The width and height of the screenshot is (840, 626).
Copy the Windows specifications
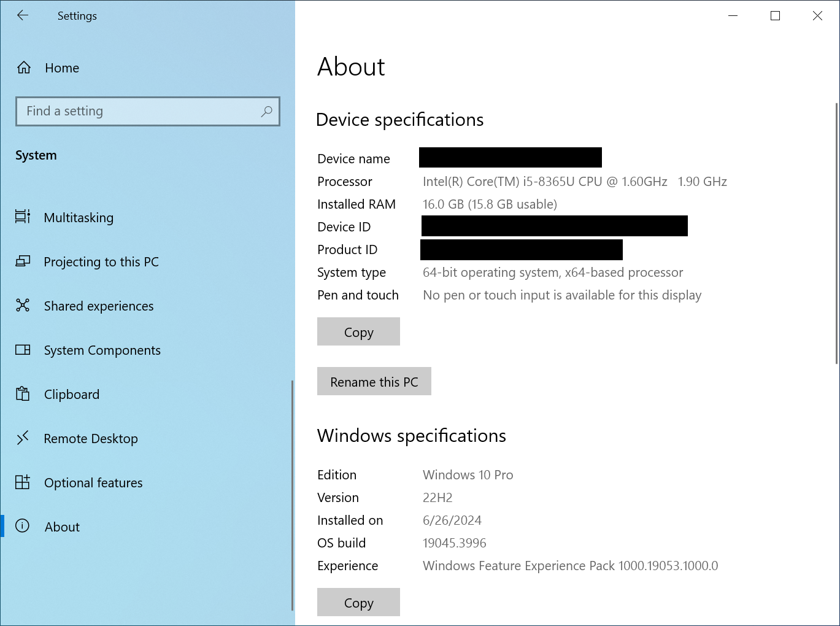point(358,602)
